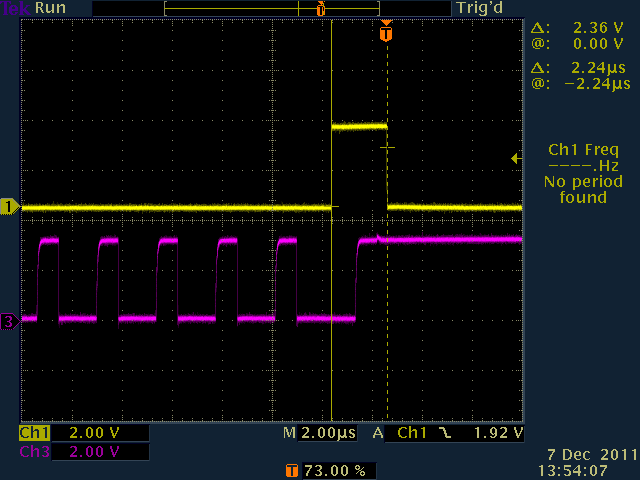Click the M 2.00µs timebase readout
This screenshot has width=640, height=480.
click(x=320, y=433)
